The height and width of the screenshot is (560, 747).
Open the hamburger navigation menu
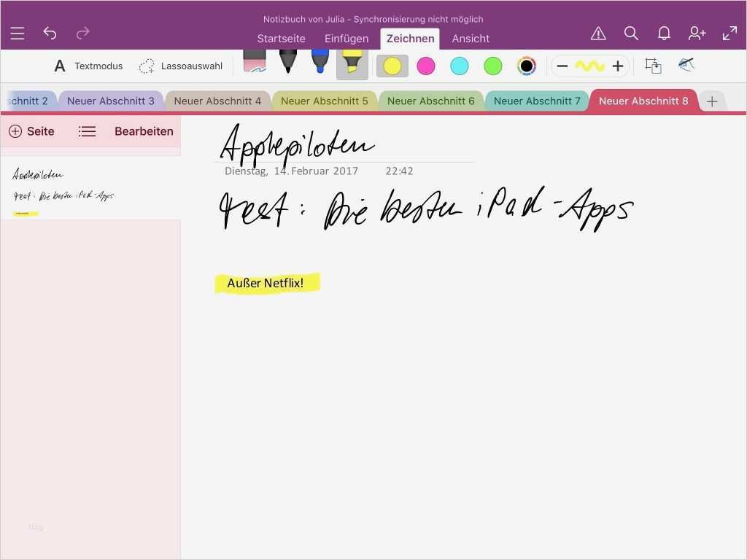click(18, 34)
